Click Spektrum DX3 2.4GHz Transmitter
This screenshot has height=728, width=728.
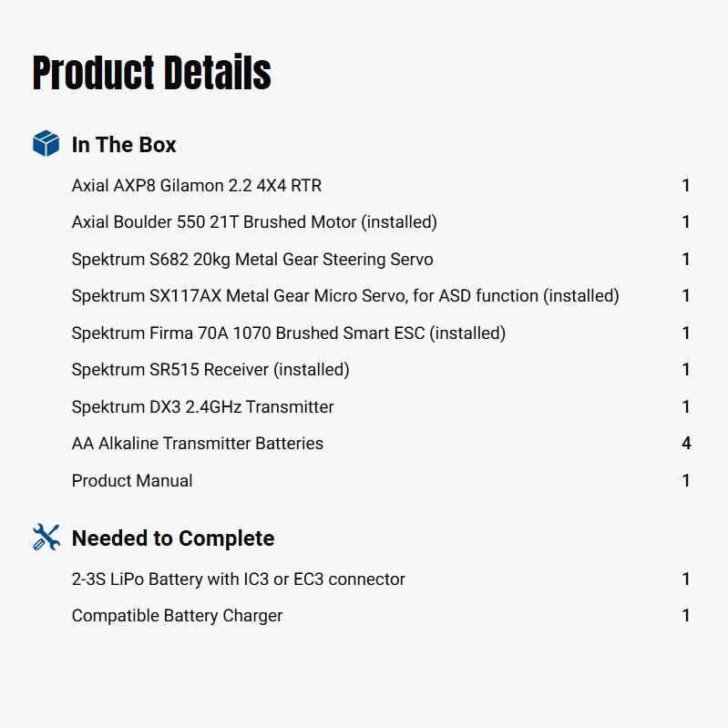[x=203, y=407]
